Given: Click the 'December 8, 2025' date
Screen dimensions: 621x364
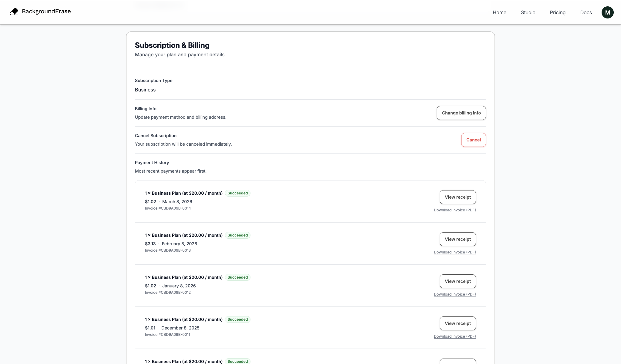Looking at the screenshot, I should coord(180,328).
